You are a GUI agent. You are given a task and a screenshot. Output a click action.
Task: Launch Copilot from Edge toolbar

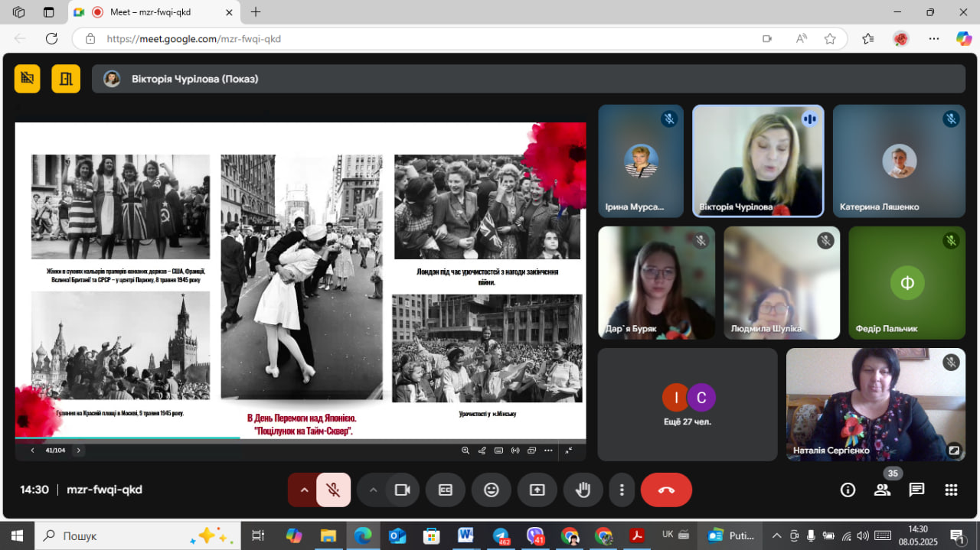964,38
